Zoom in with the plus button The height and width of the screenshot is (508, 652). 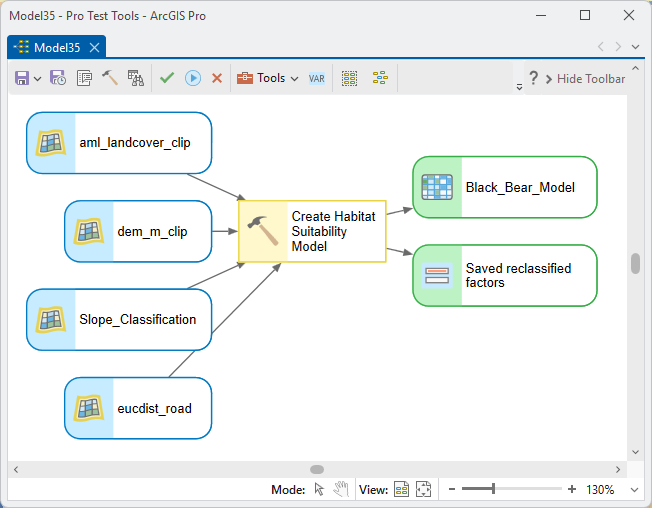[x=572, y=489]
